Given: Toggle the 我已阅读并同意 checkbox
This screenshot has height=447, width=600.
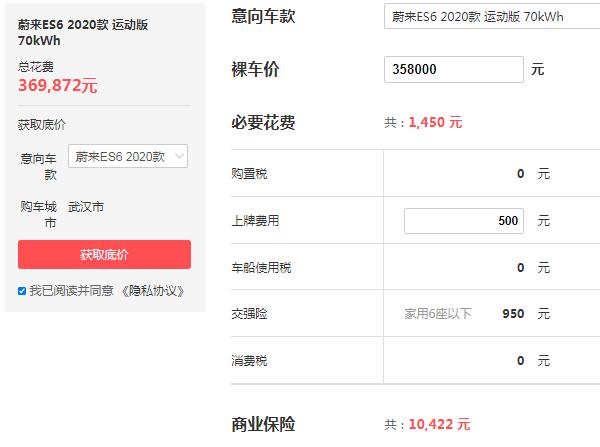Looking at the screenshot, I should click(22, 291).
